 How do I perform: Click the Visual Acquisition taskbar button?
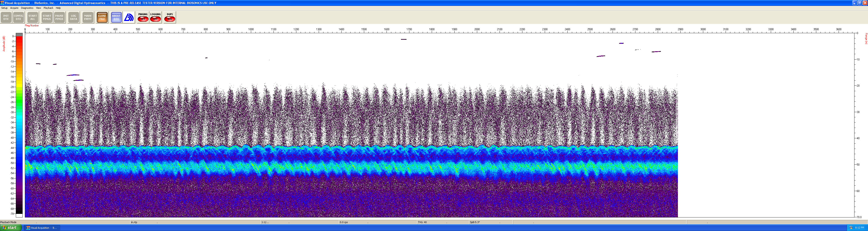coord(42,228)
